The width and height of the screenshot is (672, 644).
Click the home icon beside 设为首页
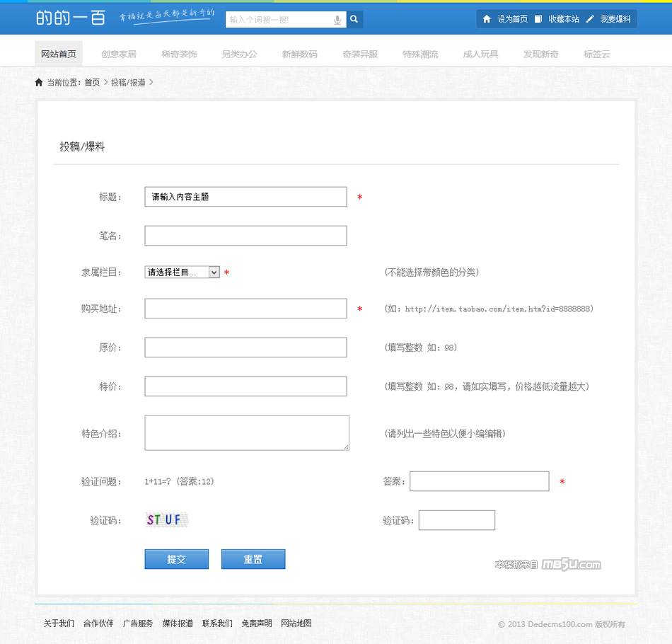[x=487, y=19]
